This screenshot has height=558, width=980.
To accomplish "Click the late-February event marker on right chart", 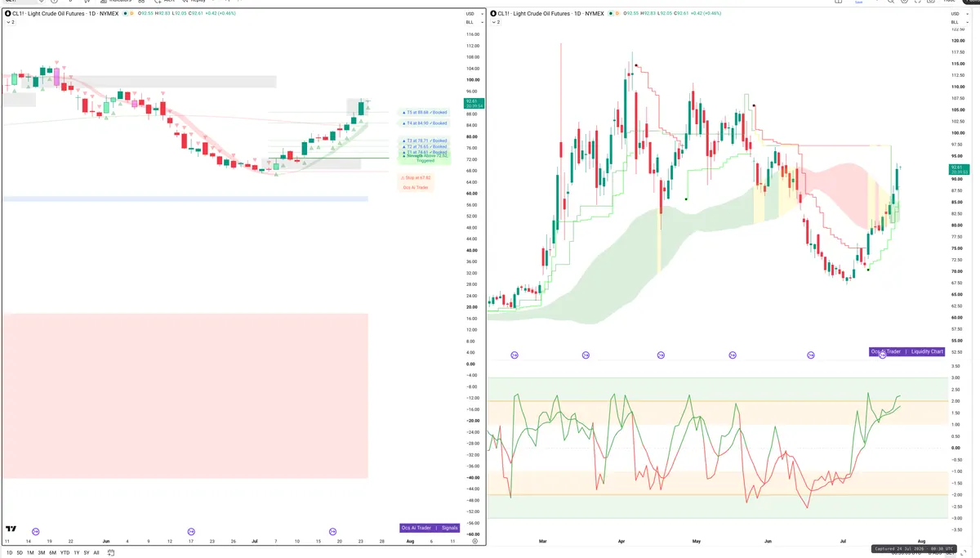I will tap(514, 355).
